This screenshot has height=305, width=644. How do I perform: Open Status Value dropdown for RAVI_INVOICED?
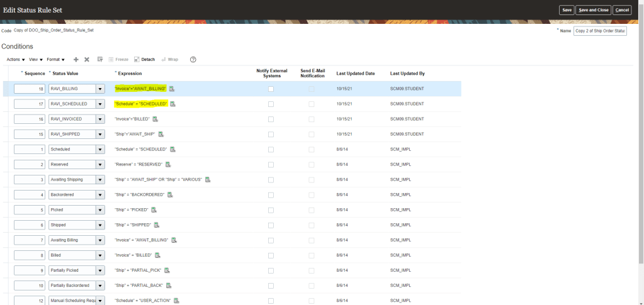[99, 119]
